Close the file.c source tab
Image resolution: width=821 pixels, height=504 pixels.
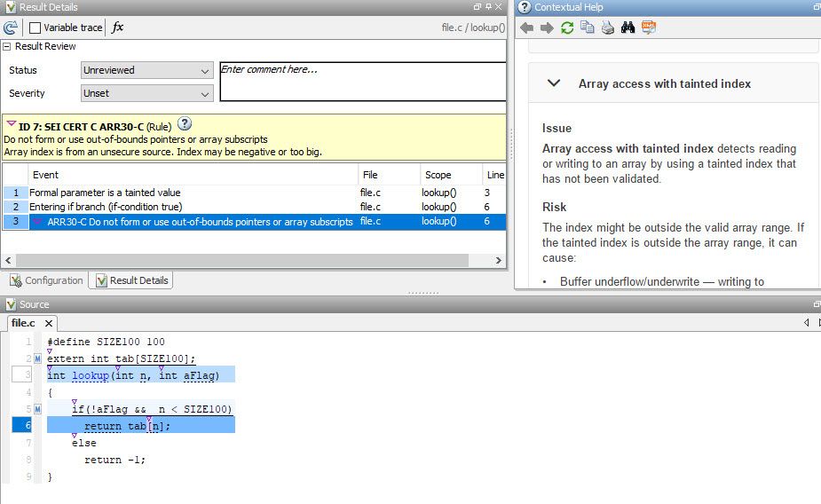(49, 324)
